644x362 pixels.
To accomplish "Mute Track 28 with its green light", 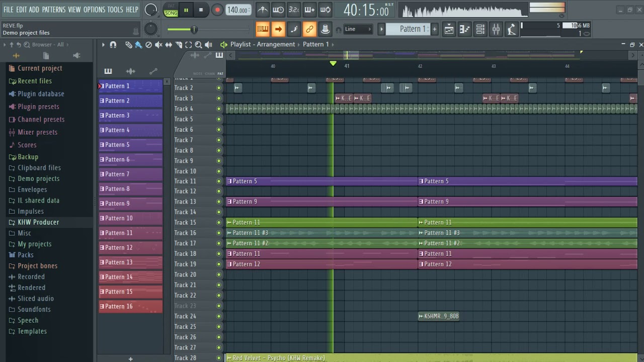I will [x=219, y=358].
